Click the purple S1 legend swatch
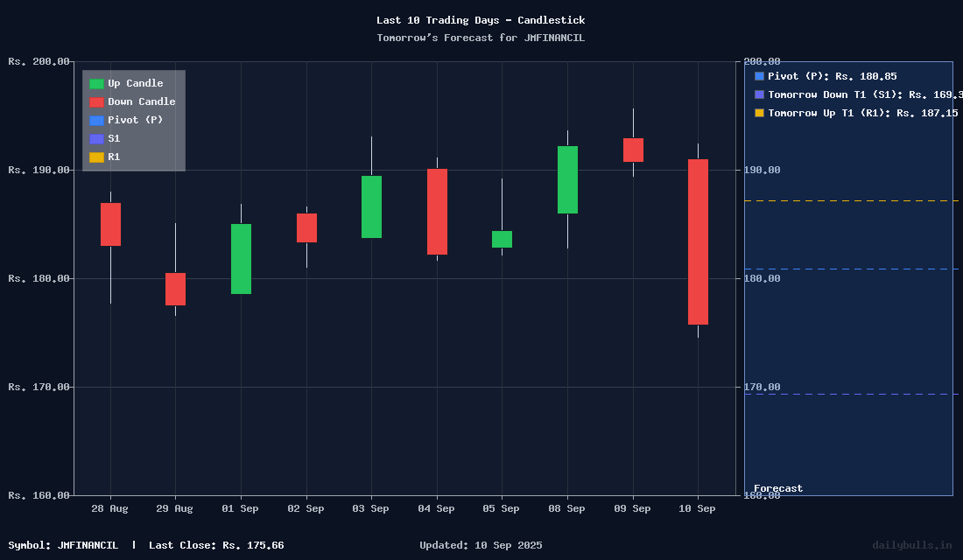963x560 pixels. coord(96,139)
